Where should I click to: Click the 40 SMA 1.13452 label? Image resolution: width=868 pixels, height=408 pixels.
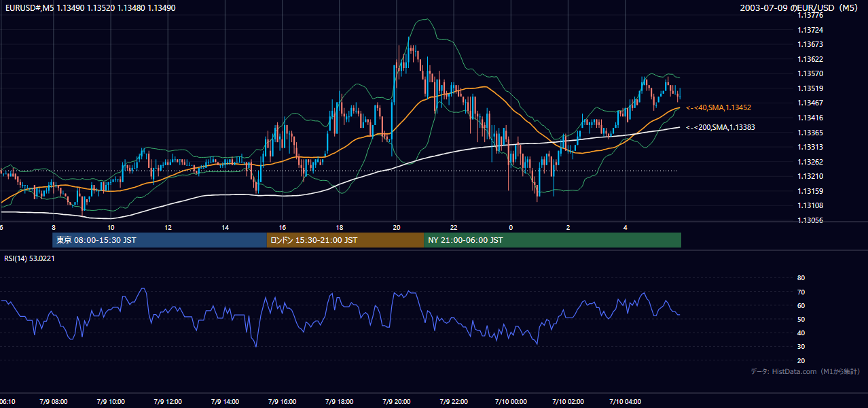tap(719, 107)
